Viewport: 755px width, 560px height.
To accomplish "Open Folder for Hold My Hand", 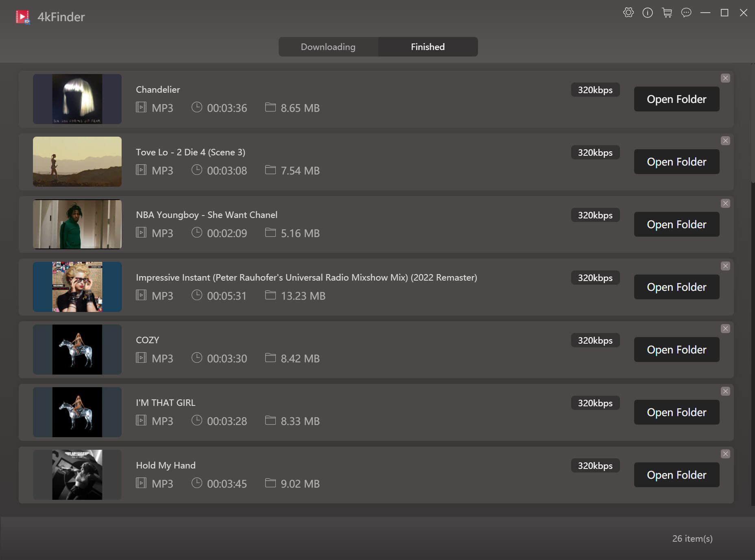I will [x=676, y=475].
